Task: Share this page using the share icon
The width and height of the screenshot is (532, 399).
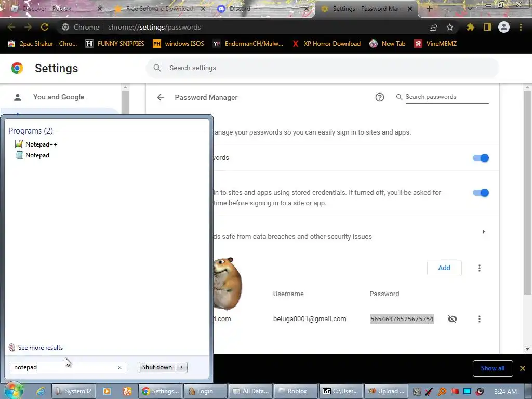Action: tap(433, 27)
